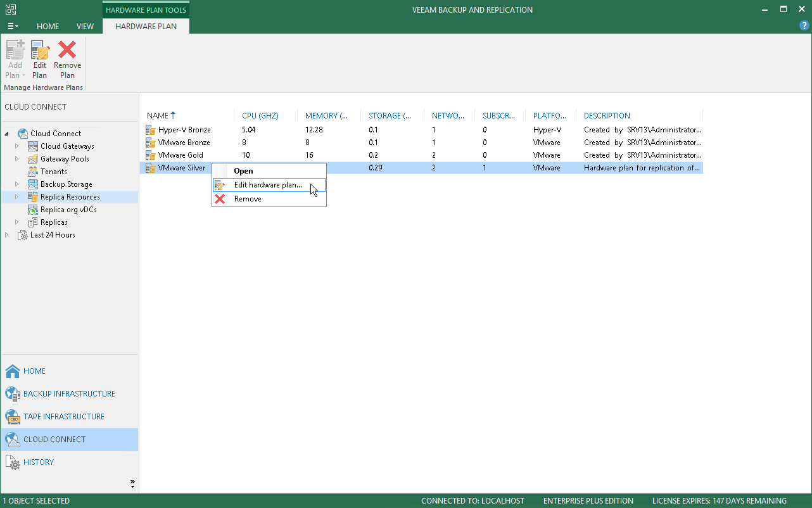Click the Edit Plan ribbon icon
Screen dimensions: 812x508
[40, 50]
